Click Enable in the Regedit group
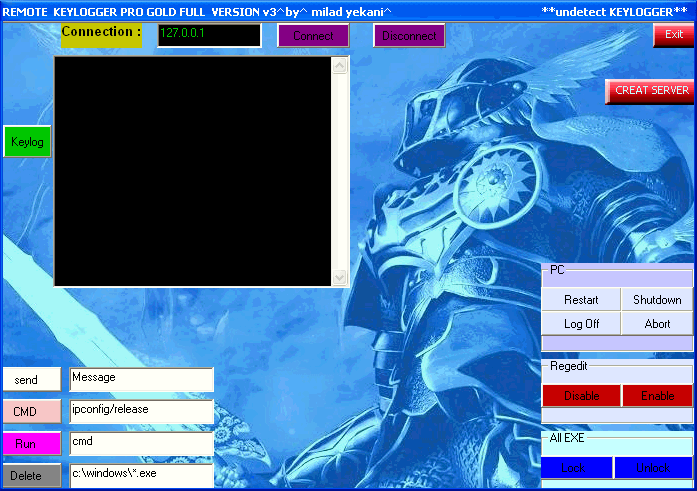 (x=657, y=396)
